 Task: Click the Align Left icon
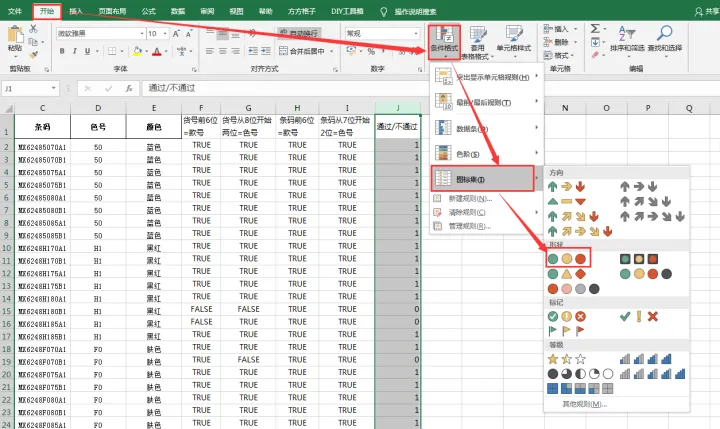tap(210, 51)
